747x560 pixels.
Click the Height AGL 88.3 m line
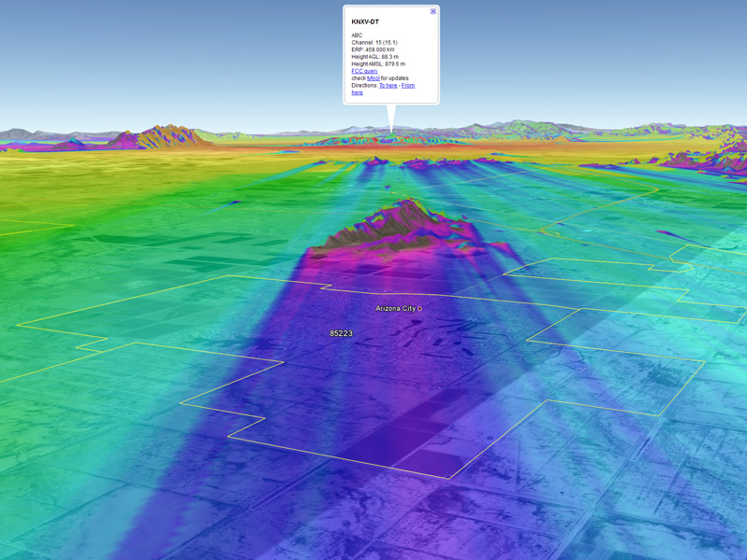pos(375,57)
